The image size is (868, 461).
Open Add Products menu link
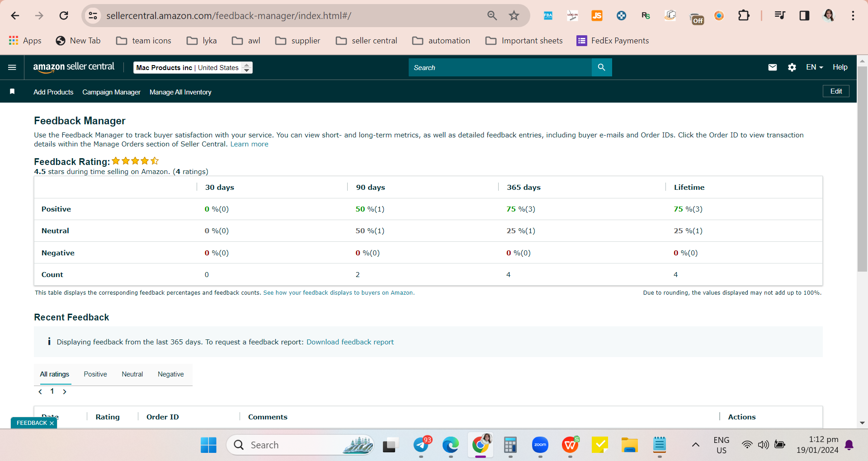(53, 92)
